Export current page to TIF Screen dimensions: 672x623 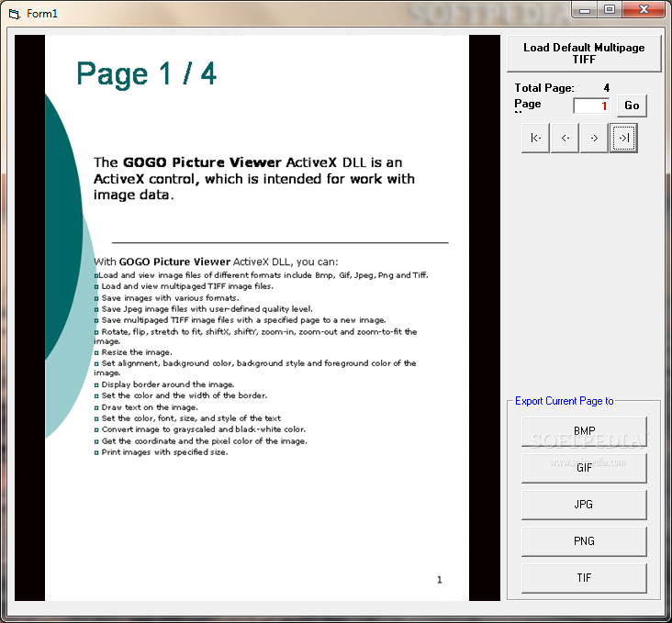[584, 578]
